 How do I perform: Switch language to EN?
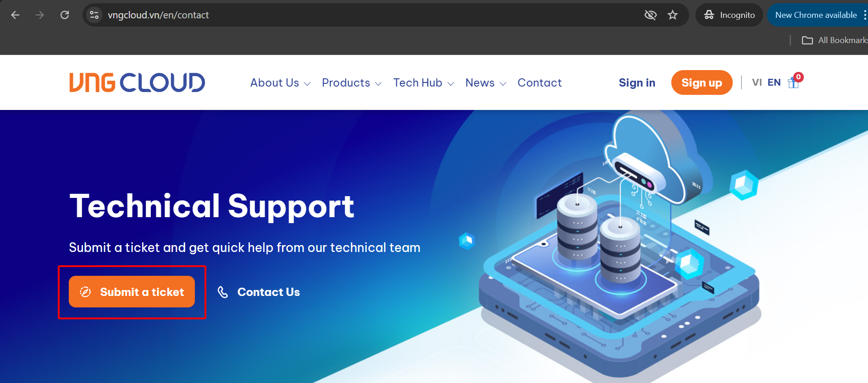click(x=774, y=82)
